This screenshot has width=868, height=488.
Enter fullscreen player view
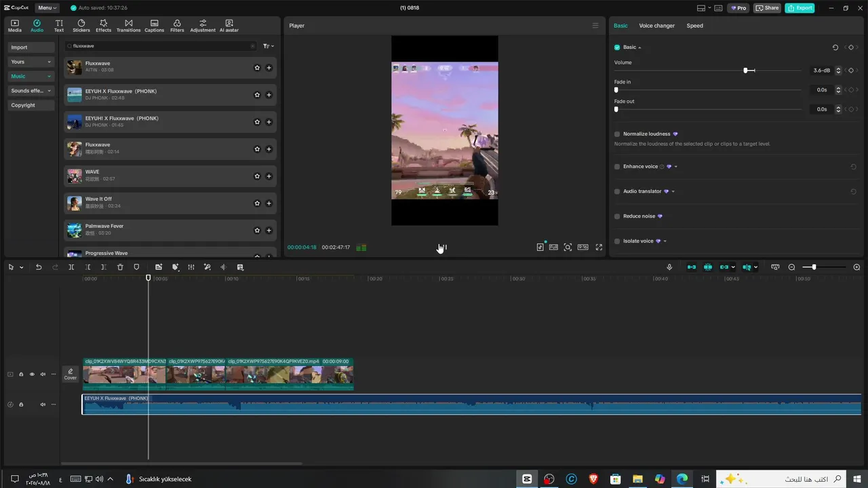coord(599,247)
